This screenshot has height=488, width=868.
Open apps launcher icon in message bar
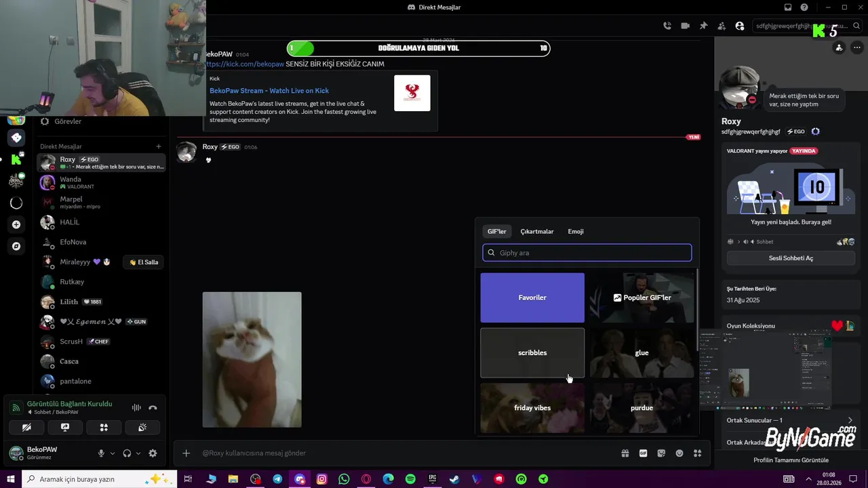pyautogui.click(x=697, y=453)
